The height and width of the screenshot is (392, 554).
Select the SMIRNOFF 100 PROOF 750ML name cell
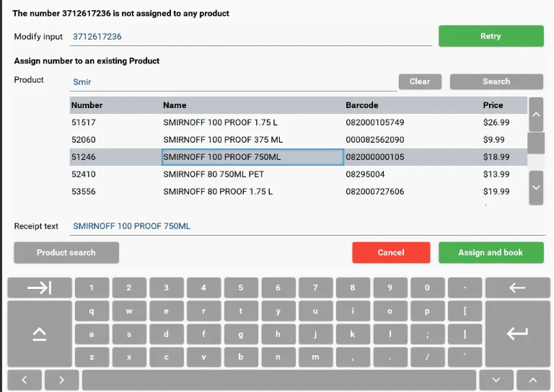pyautogui.click(x=252, y=157)
